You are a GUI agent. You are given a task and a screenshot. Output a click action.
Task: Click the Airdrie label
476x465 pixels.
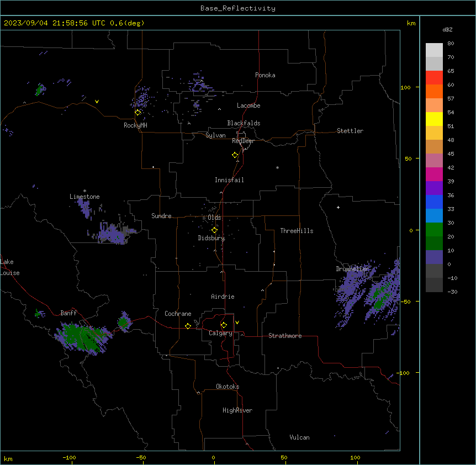pos(223,297)
